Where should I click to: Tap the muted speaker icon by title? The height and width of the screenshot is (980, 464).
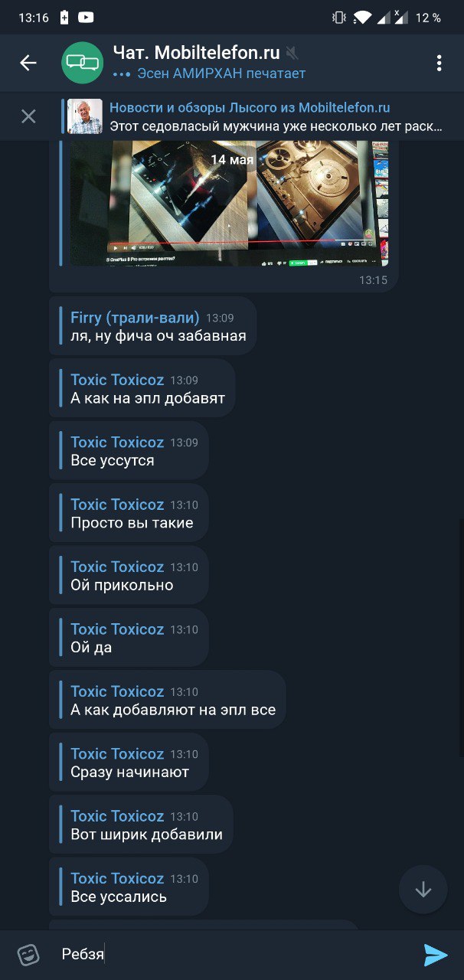[292, 53]
